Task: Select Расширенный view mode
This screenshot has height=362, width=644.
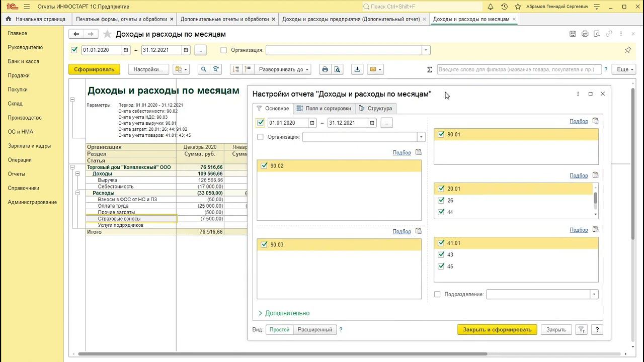Action: (314, 330)
